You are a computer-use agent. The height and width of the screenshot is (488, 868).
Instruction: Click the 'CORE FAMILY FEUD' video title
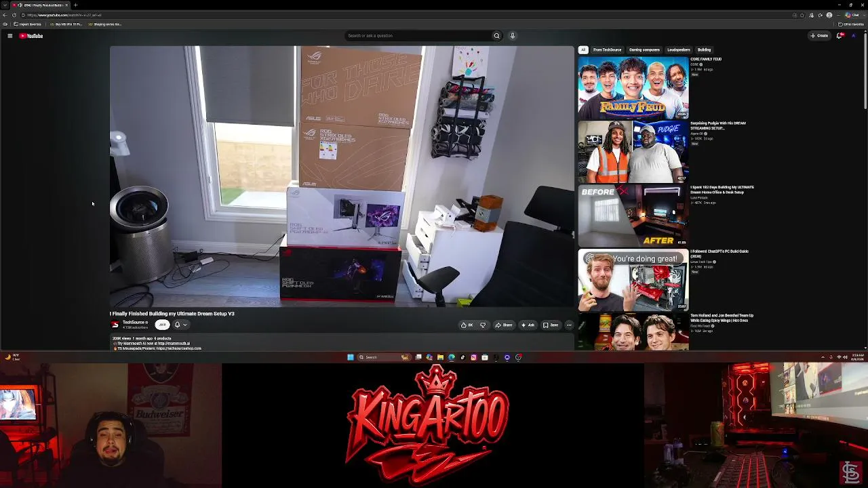706,59
